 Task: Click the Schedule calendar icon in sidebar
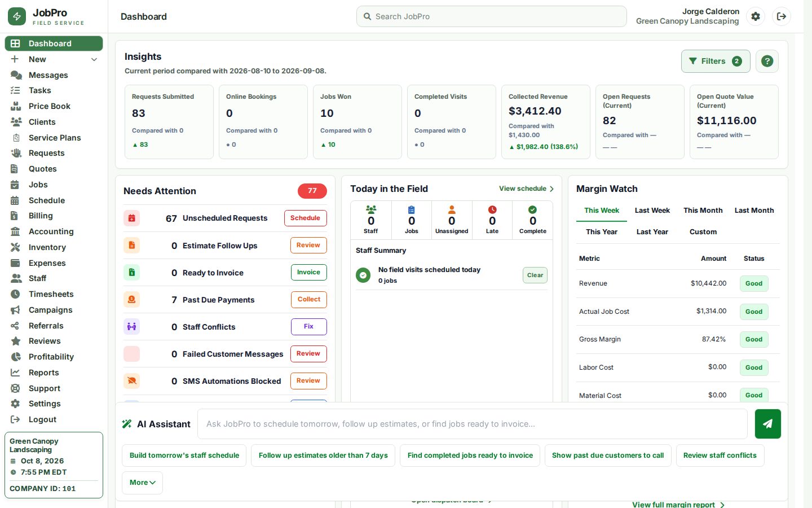15,200
